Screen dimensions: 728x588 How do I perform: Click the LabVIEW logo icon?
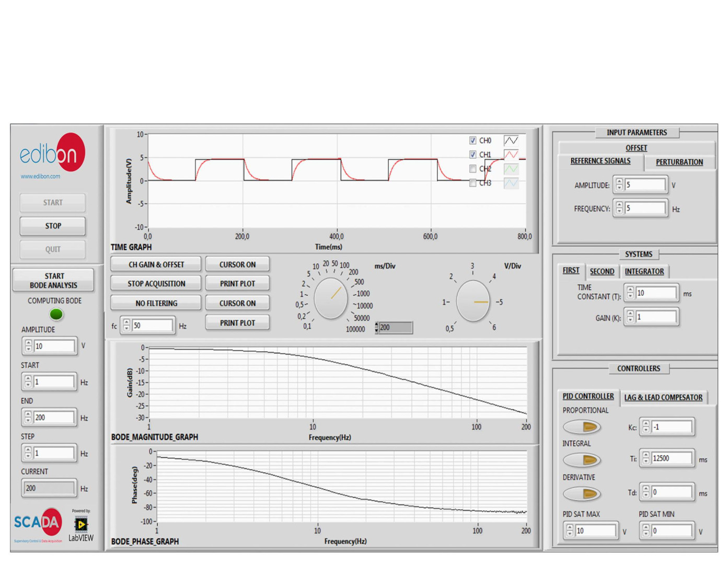[x=81, y=525]
